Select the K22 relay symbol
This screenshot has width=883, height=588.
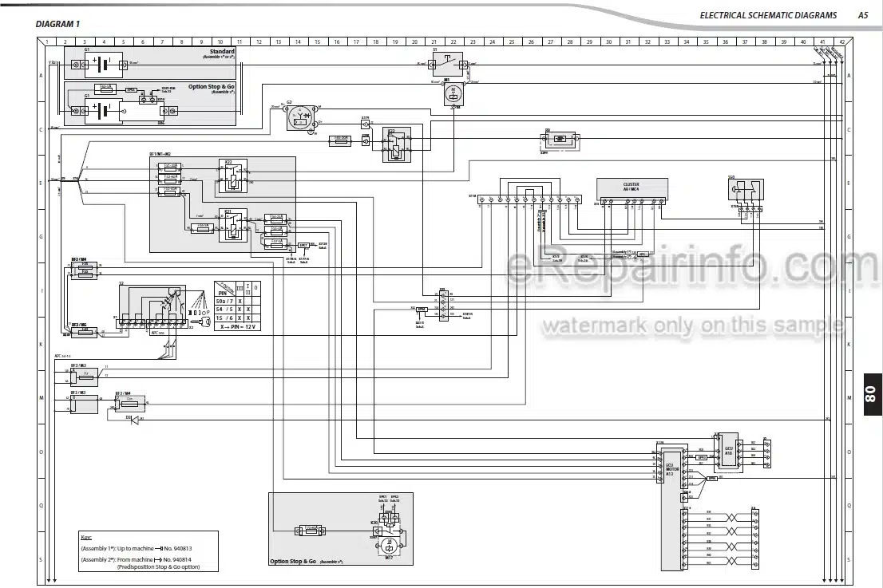(x=232, y=176)
